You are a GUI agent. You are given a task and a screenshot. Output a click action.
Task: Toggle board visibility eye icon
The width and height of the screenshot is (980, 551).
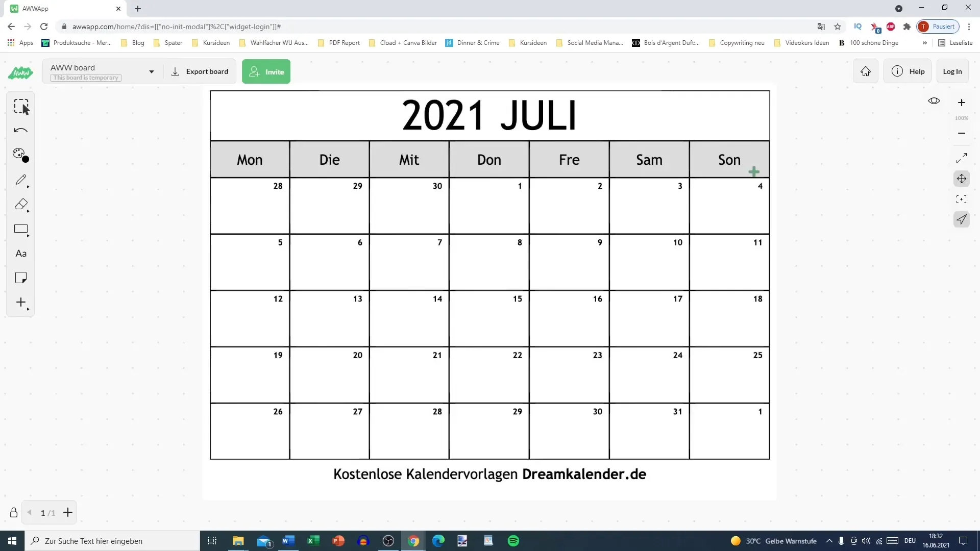coord(935,101)
